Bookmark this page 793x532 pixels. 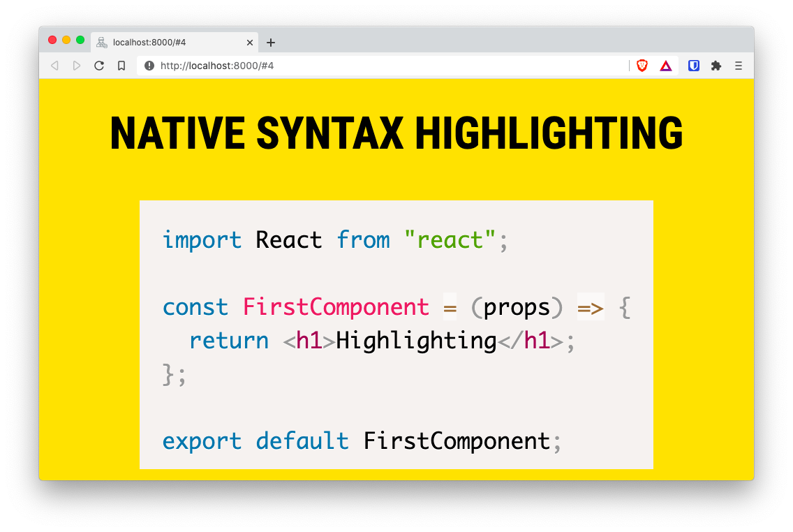(x=121, y=66)
